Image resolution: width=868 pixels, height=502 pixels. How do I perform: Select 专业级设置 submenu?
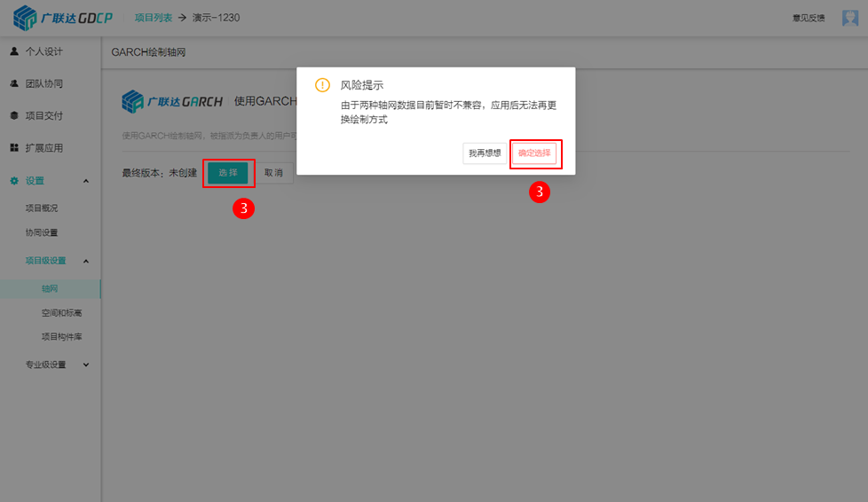click(x=45, y=365)
